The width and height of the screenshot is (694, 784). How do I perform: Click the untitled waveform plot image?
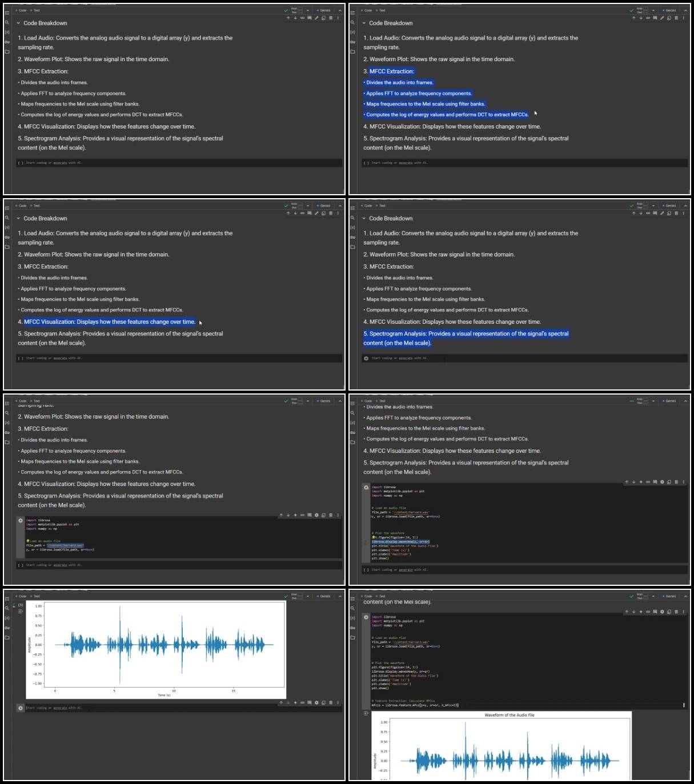[x=155, y=650]
